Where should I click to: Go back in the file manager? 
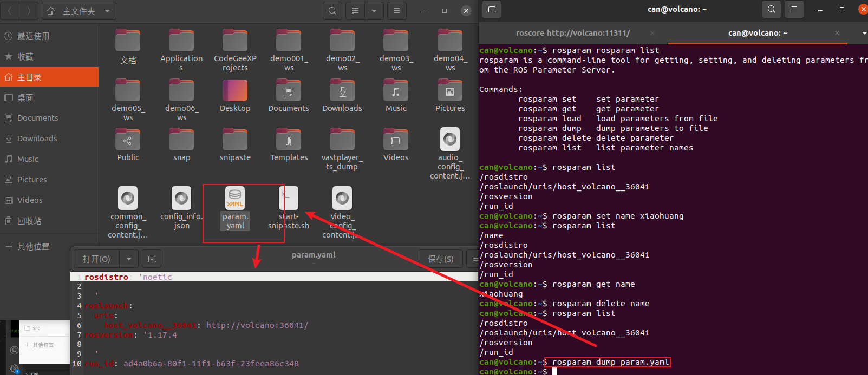click(x=10, y=11)
